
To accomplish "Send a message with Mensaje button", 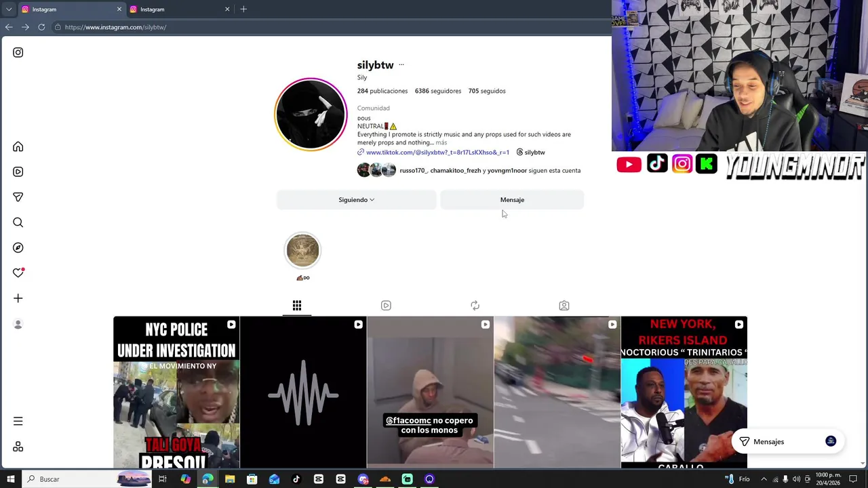I will [512, 200].
